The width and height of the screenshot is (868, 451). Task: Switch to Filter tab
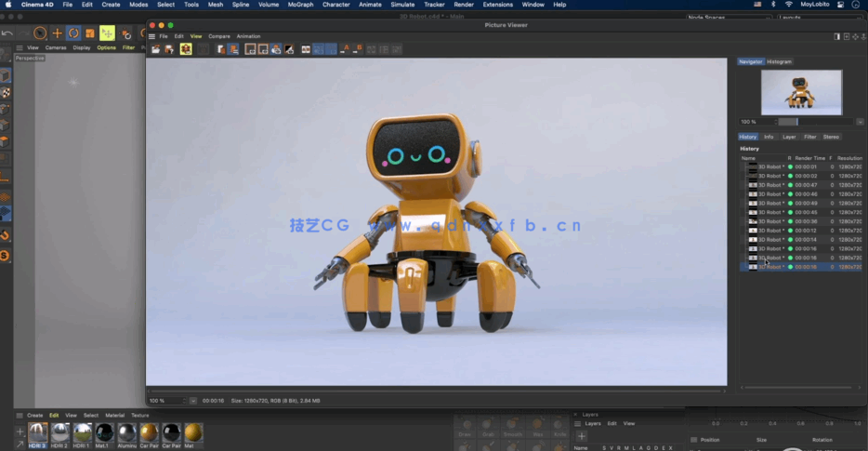809,137
